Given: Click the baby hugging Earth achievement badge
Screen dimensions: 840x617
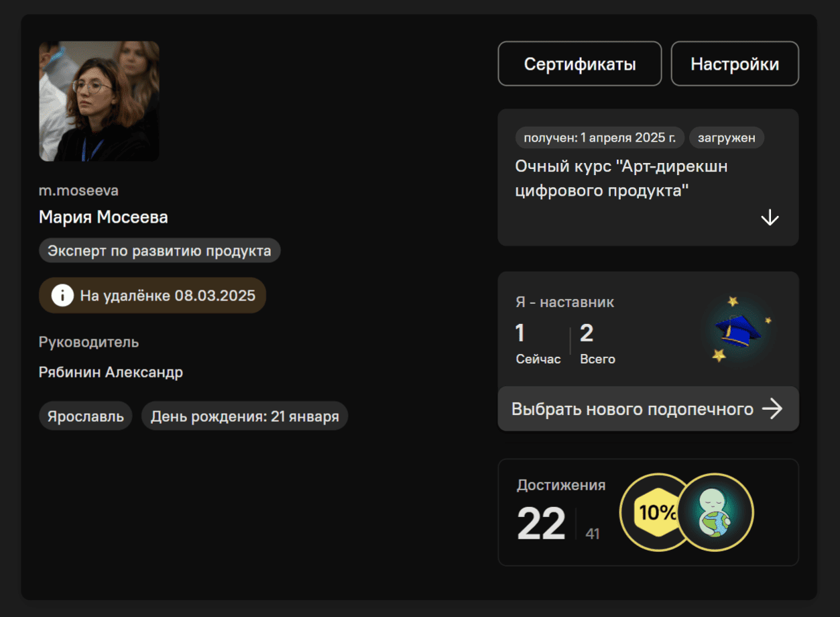Looking at the screenshot, I should coord(715,513).
